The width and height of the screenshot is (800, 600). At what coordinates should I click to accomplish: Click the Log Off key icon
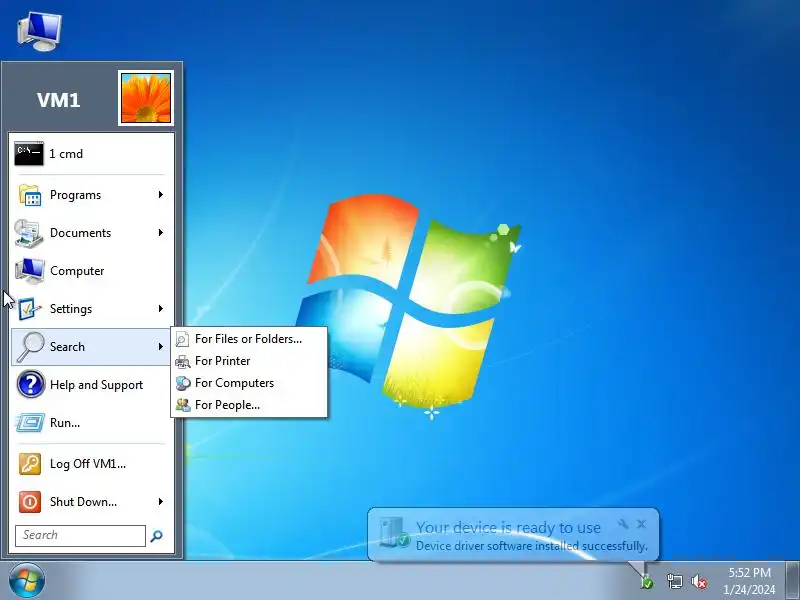[x=30, y=464]
